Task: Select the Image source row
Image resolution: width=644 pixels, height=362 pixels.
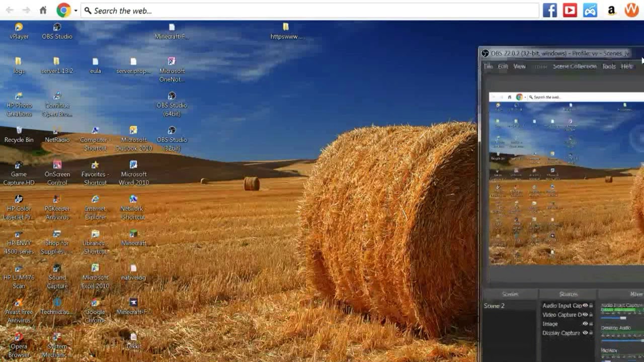Action: 567,324
